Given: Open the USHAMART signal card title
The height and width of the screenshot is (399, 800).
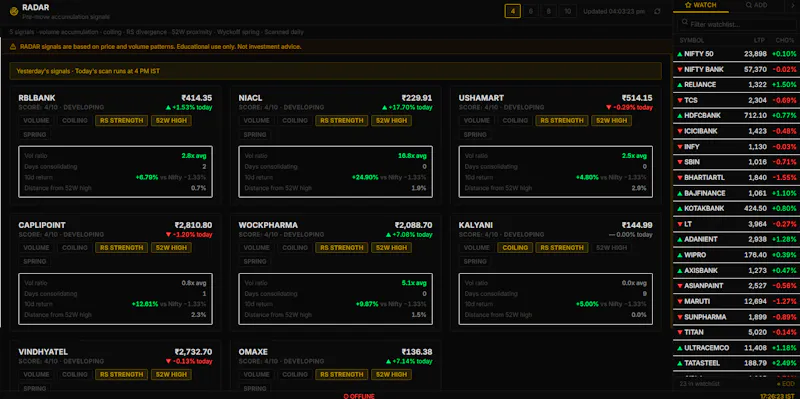Looking at the screenshot, I should [481, 98].
